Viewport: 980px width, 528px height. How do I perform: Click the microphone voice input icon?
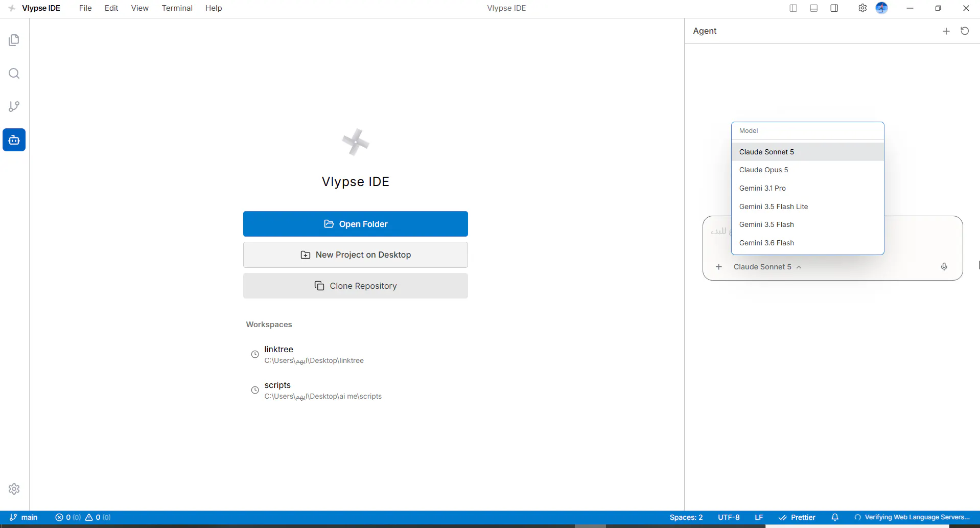tap(944, 267)
